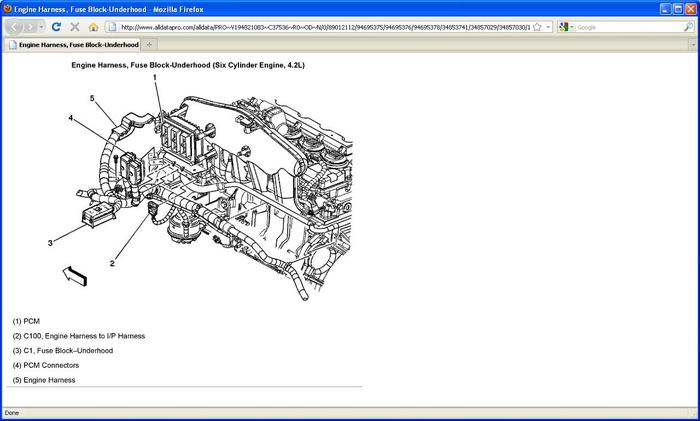Click "(3) C1, Fuse Block–Underhood" legend entry
This screenshot has height=421, width=700.
(62, 350)
